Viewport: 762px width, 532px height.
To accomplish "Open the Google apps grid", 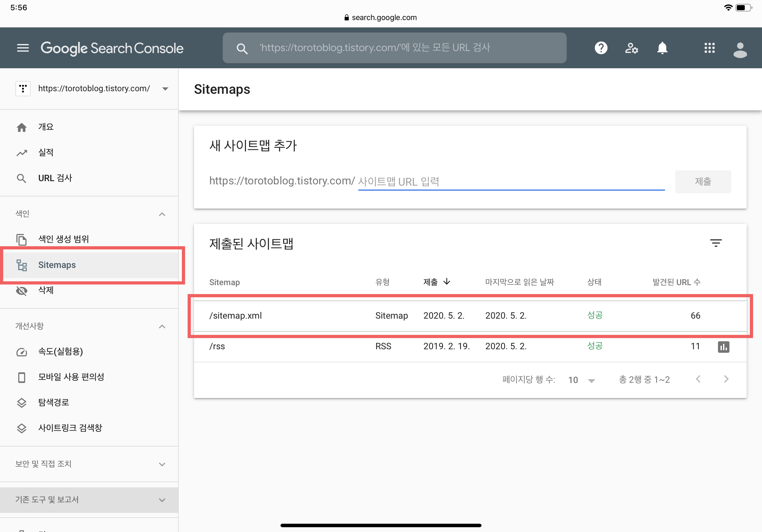I will 709,48.
